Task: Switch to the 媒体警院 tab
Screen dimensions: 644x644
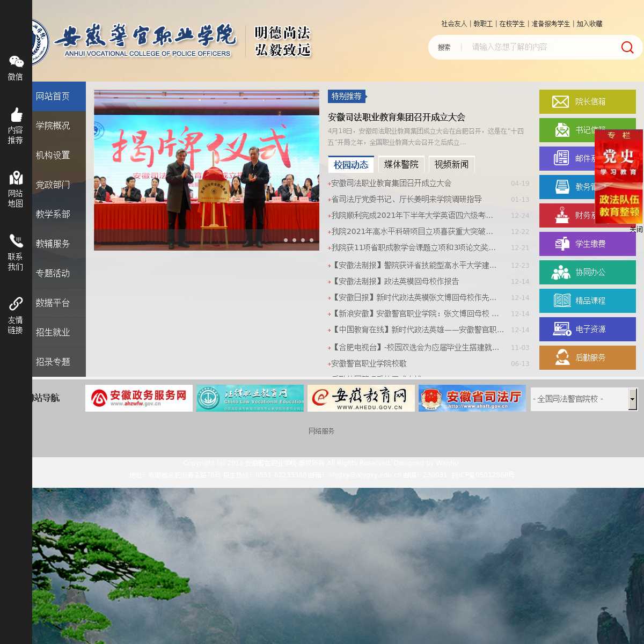Action: pyautogui.click(x=401, y=164)
